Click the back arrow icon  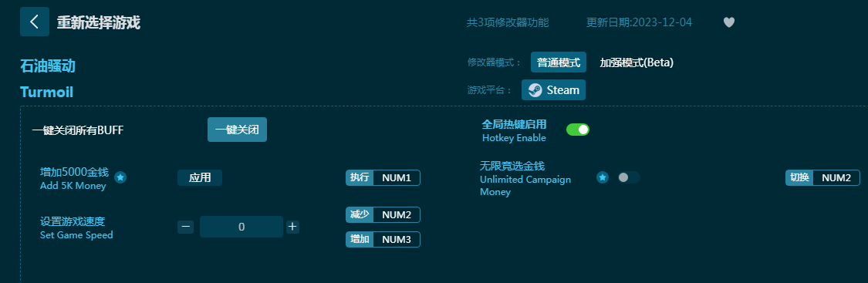(x=34, y=22)
